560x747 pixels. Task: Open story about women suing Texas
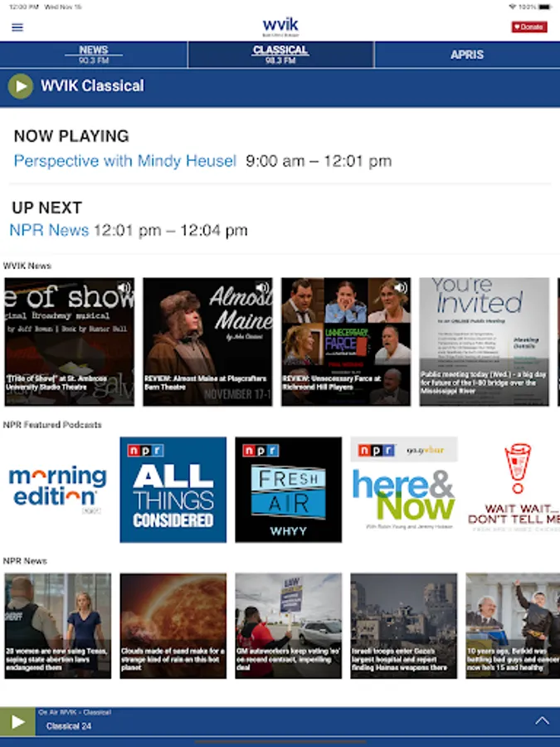click(57, 626)
